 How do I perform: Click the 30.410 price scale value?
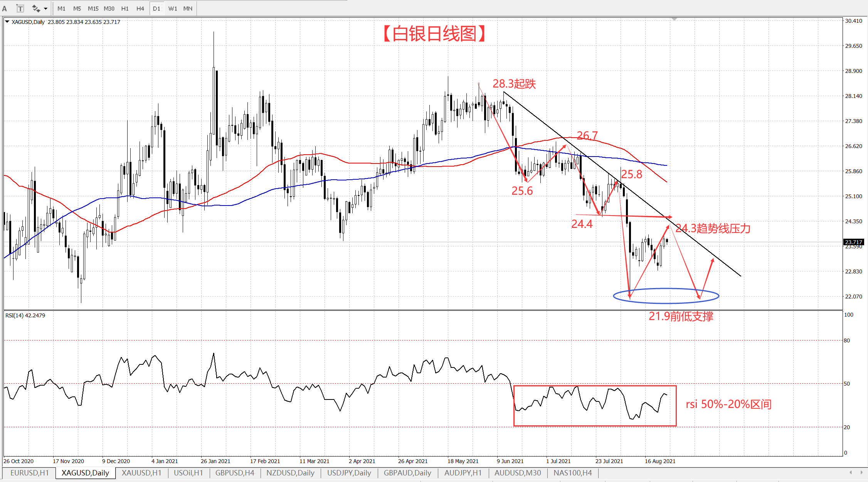pos(853,21)
